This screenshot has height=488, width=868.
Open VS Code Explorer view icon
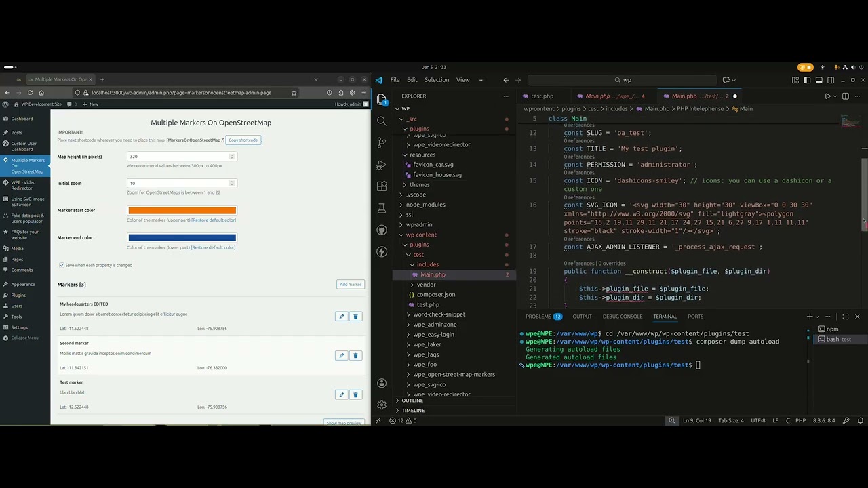coord(382,99)
